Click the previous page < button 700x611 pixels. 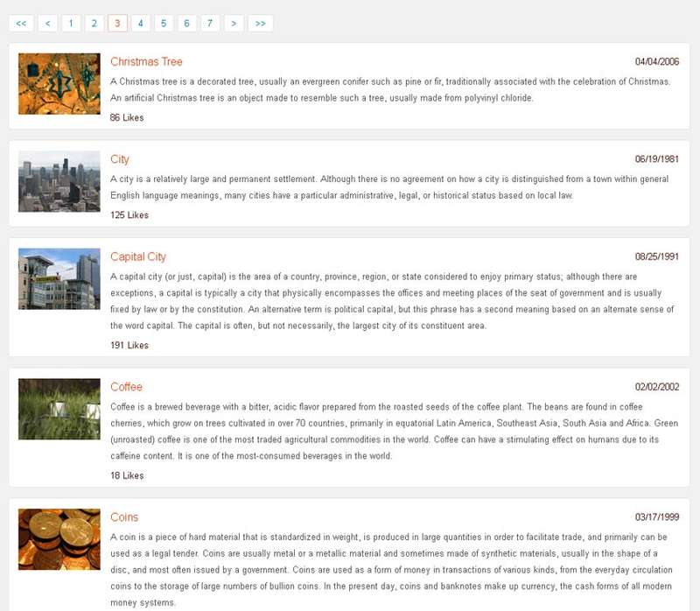[47, 24]
